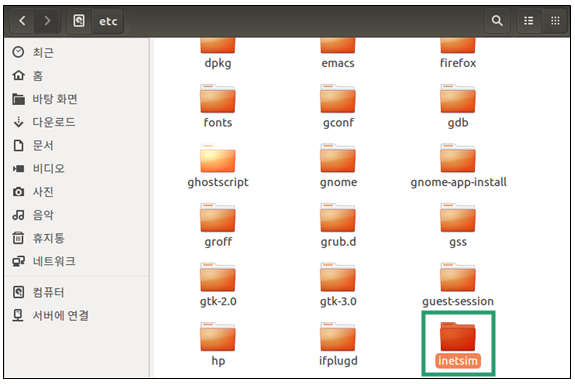The width and height of the screenshot is (575, 384).
Task: Switch to icon grid view
Action: click(555, 21)
